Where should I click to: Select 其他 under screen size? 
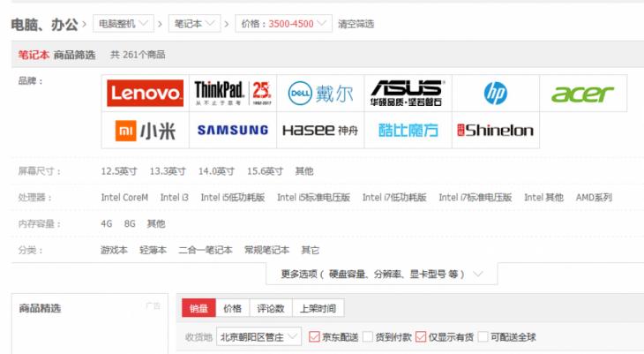pos(304,171)
